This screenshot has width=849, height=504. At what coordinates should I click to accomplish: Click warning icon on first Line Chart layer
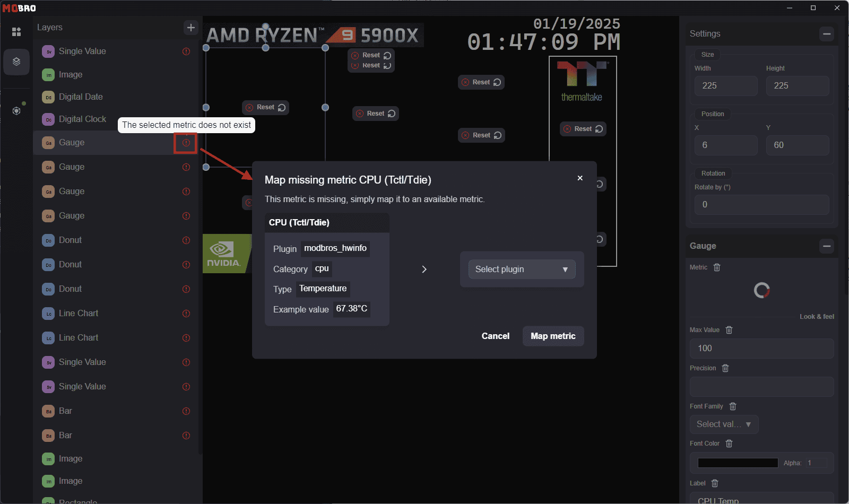pyautogui.click(x=186, y=314)
